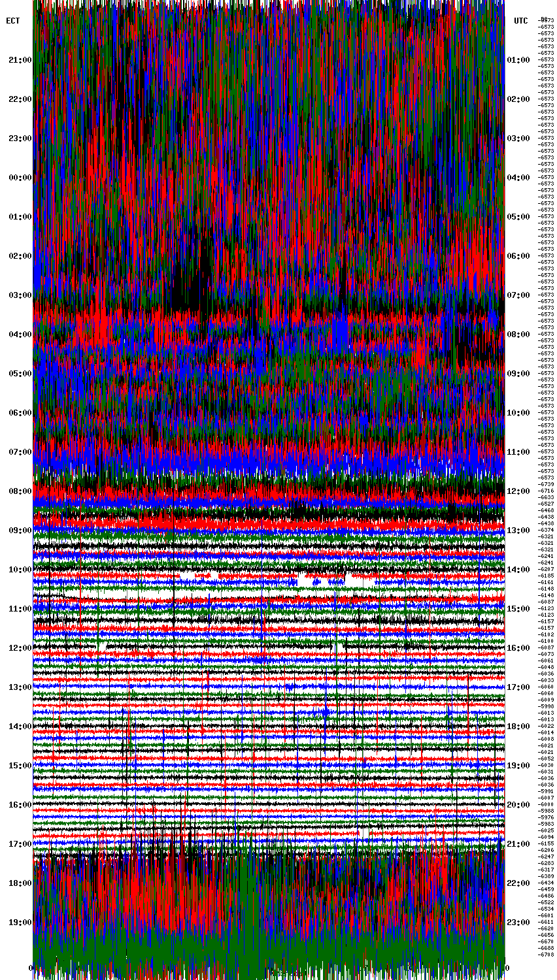Screen dimensions: 557x980
Task: Pick 08:00 on the UTC time axis
Action: pyautogui.click(x=518, y=334)
